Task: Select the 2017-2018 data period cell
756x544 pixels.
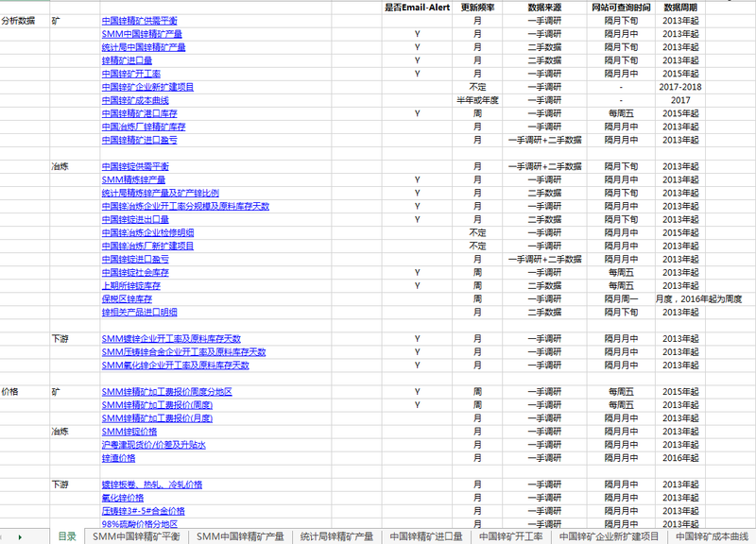Action: (680, 87)
